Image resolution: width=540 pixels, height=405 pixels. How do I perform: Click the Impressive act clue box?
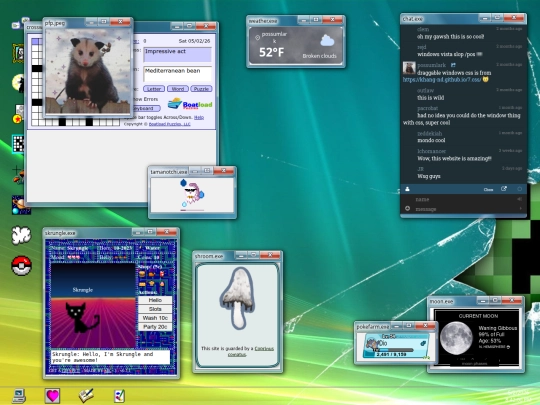click(x=177, y=55)
